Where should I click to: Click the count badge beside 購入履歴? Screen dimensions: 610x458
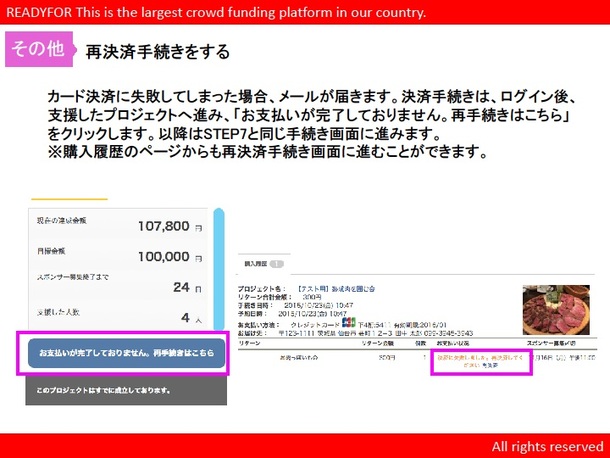(277, 264)
